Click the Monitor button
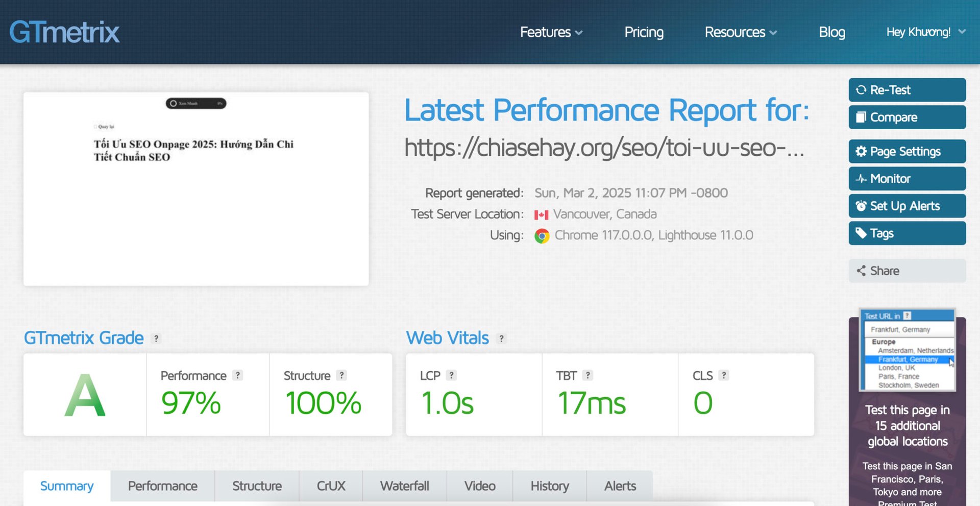The height and width of the screenshot is (506, 980). (906, 179)
